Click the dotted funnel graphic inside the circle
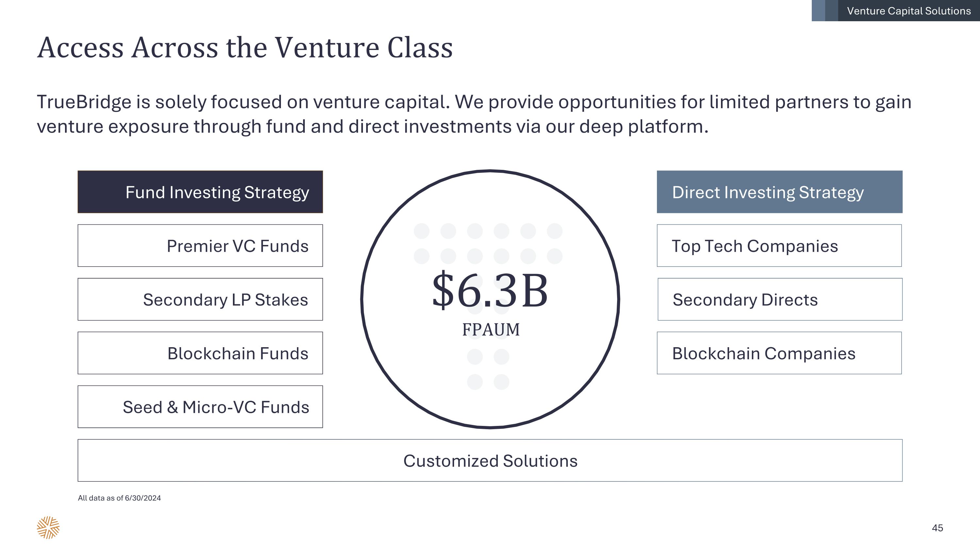Viewport: 980px width, 551px height. click(x=488, y=243)
